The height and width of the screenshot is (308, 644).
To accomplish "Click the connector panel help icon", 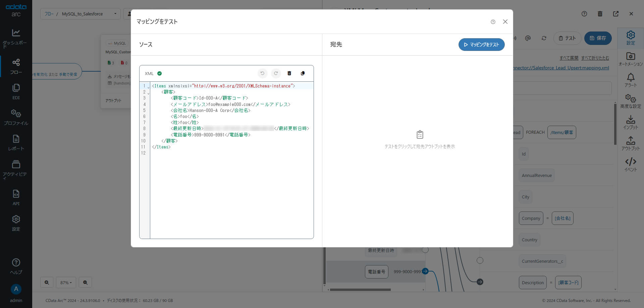I will click(584, 14).
